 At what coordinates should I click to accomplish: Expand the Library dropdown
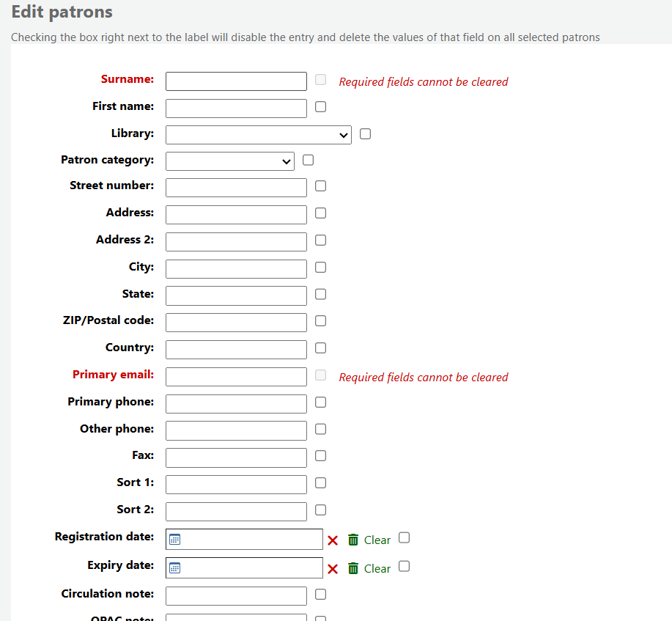(x=259, y=135)
